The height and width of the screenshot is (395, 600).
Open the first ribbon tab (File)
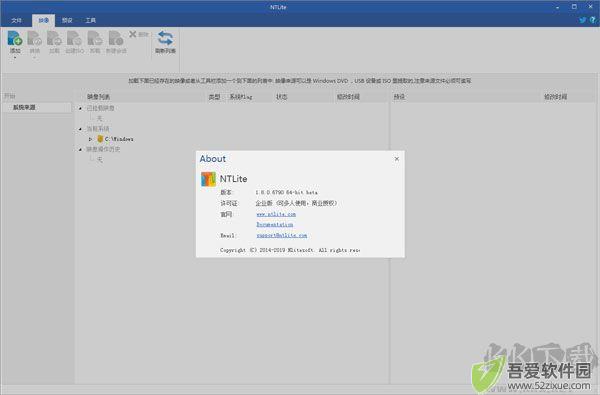click(16, 20)
